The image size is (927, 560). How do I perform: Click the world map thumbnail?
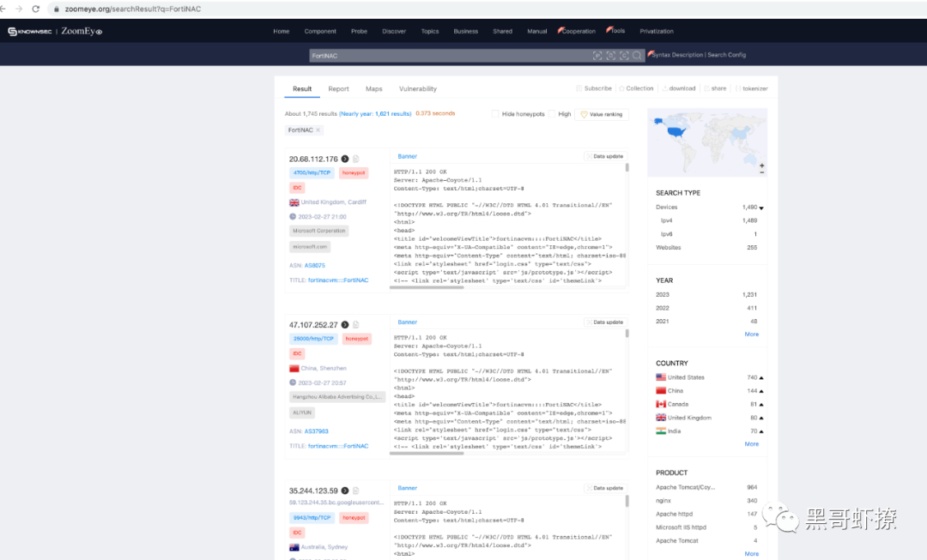pyautogui.click(x=707, y=142)
